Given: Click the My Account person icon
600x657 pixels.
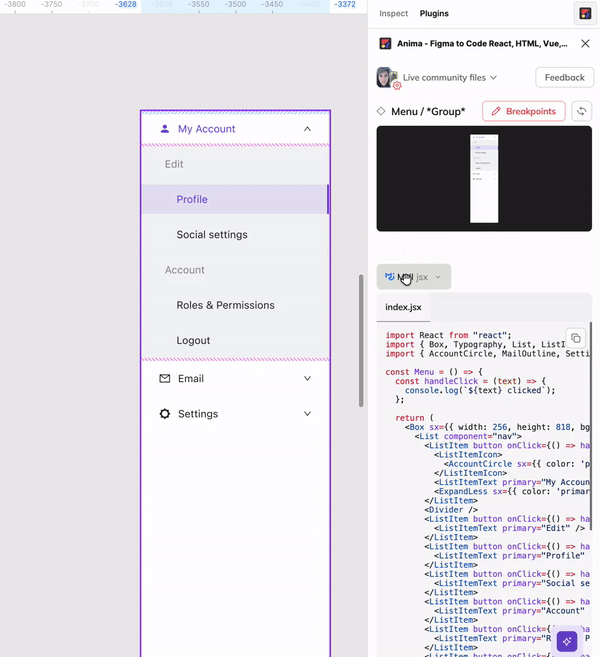Looking at the screenshot, I should coord(165,129).
